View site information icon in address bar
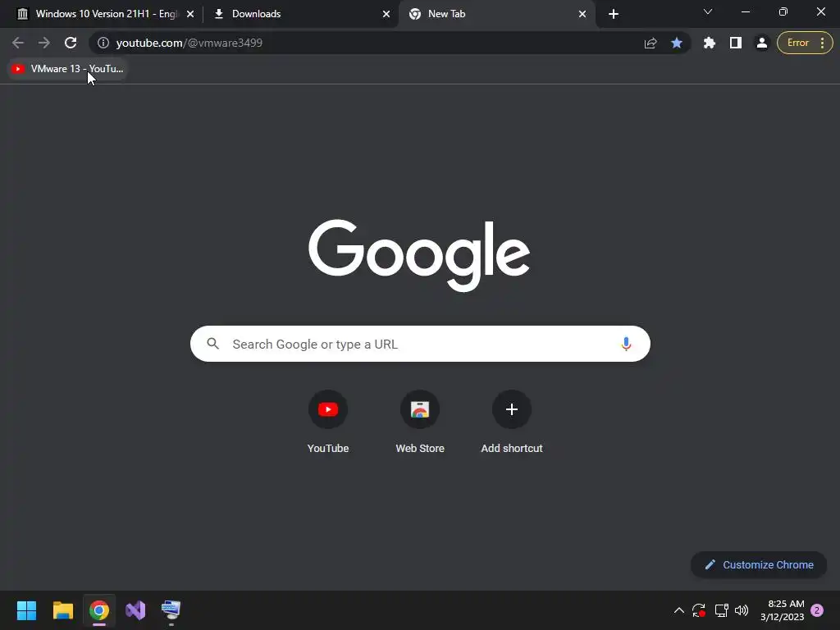The image size is (840, 630). tap(103, 43)
